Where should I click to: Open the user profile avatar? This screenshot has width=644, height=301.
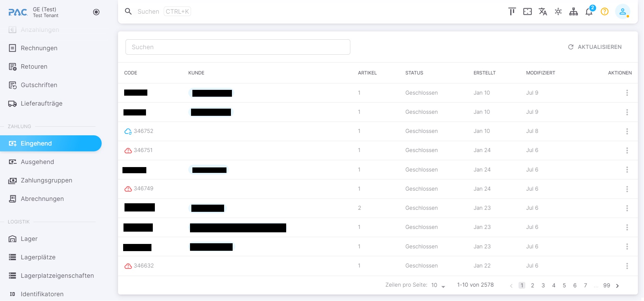(x=623, y=12)
